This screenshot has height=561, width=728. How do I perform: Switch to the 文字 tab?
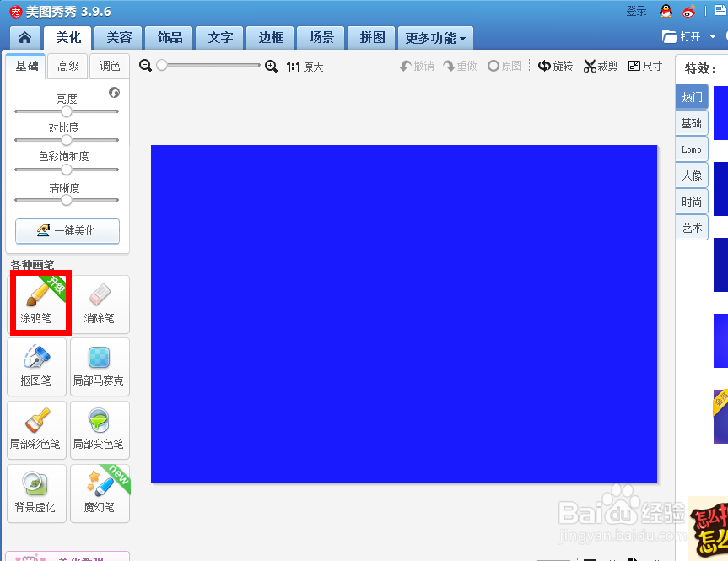pos(220,38)
